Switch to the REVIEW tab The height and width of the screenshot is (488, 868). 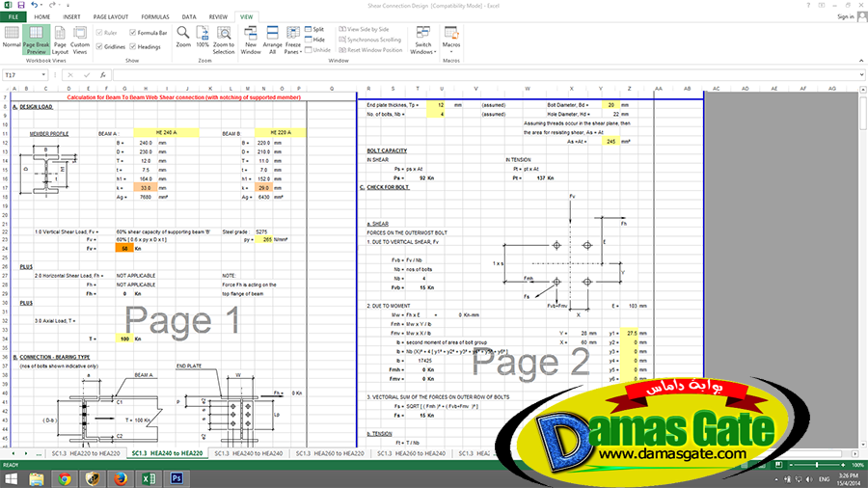coord(218,16)
